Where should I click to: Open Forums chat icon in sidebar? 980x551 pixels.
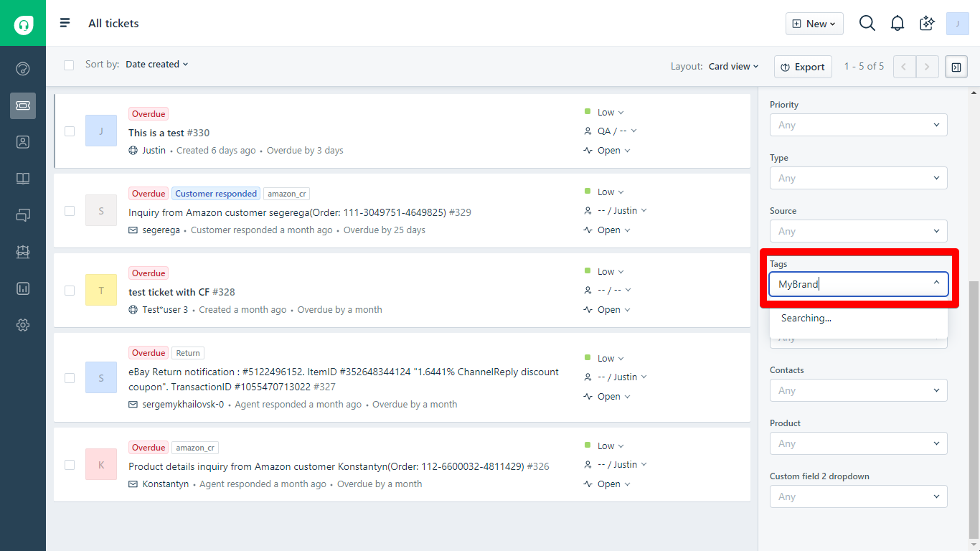coord(23,215)
